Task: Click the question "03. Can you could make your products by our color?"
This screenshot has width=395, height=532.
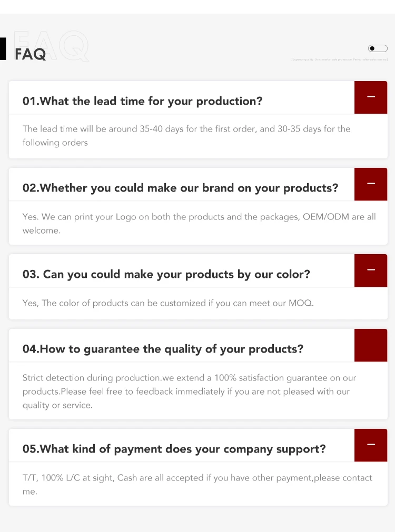Action: tap(166, 274)
